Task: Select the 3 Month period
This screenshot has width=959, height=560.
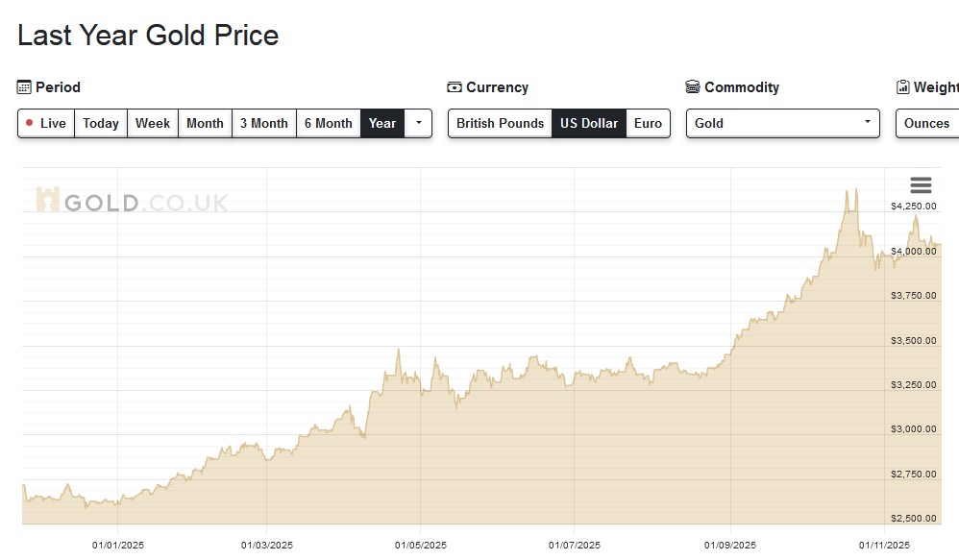Action: pyautogui.click(x=264, y=123)
